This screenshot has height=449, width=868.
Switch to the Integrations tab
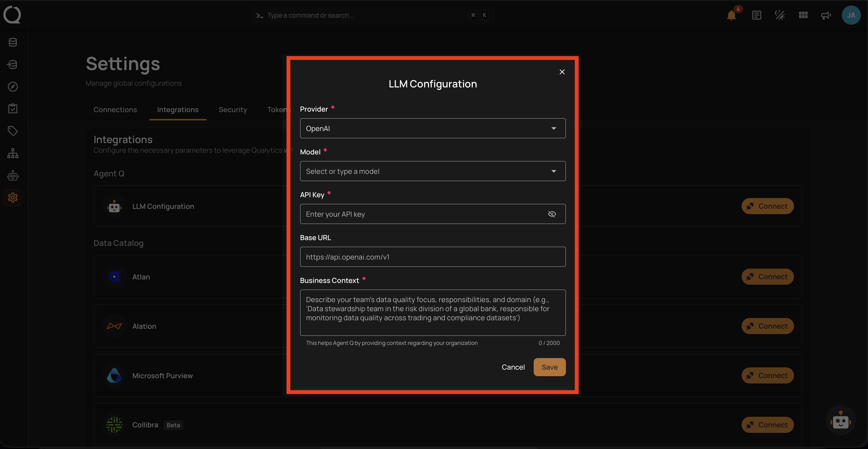pyautogui.click(x=177, y=110)
